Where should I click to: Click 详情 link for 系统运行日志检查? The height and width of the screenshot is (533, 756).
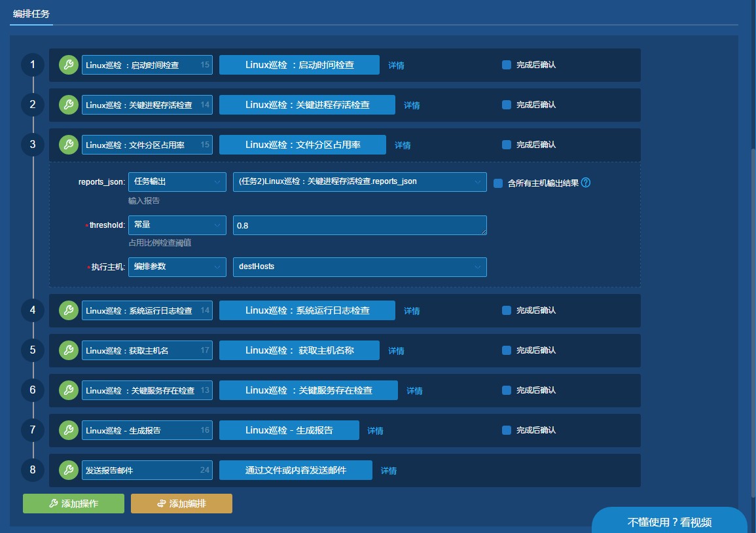(x=412, y=311)
